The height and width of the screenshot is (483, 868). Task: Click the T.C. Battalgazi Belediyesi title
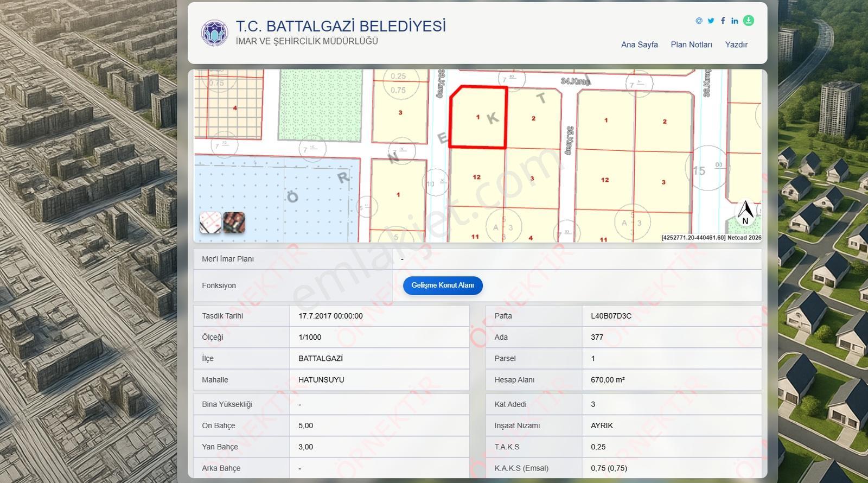341,26
